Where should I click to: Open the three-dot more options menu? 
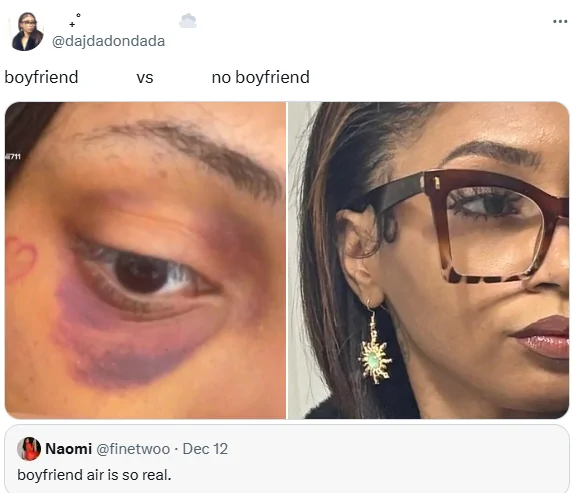(x=560, y=22)
